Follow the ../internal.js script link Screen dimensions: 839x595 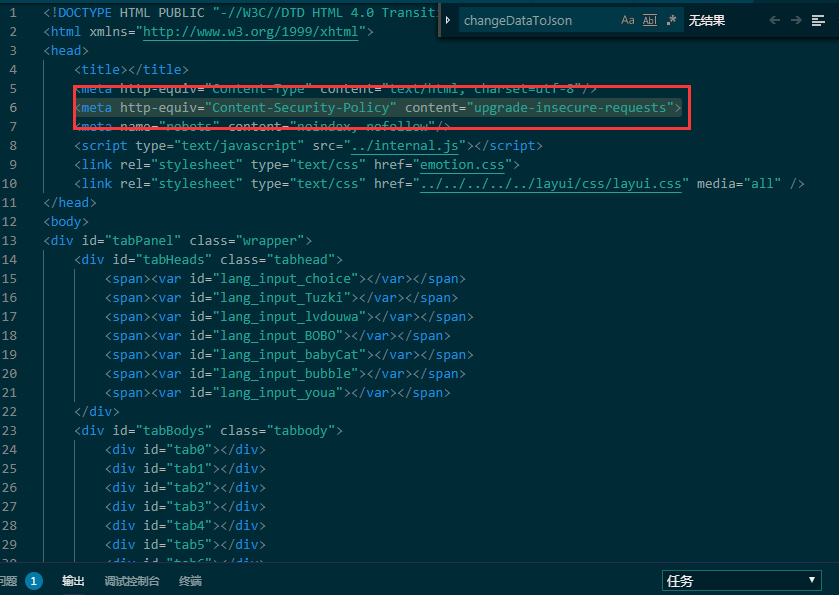[405, 146]
